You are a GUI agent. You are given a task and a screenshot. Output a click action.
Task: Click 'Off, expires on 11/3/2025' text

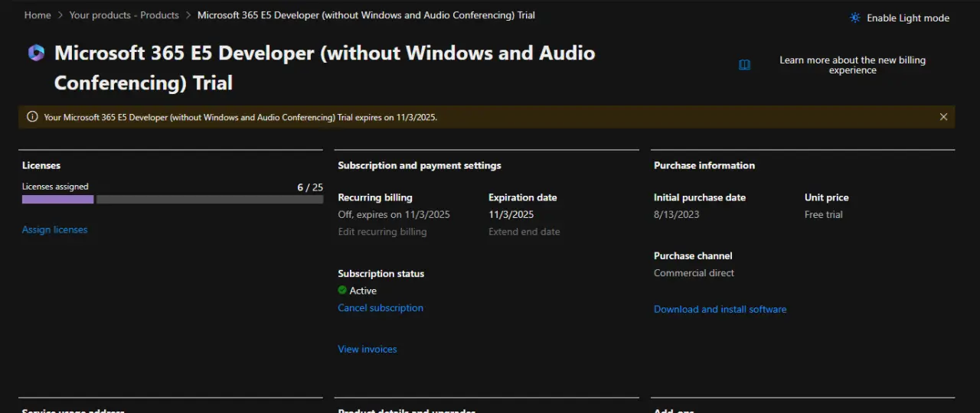coord(394,214)
